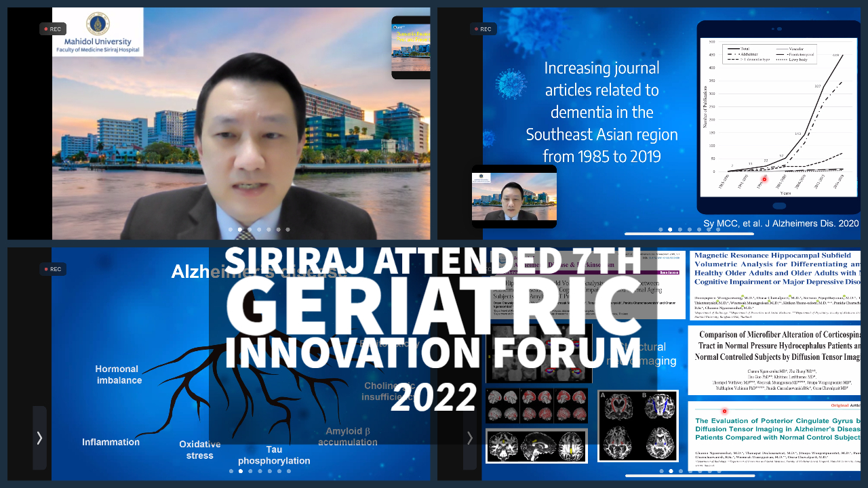Expand next with the arrow on the Alzheimer's slide
Viewport: 868px width, 488px height.
tap(39, 438)
